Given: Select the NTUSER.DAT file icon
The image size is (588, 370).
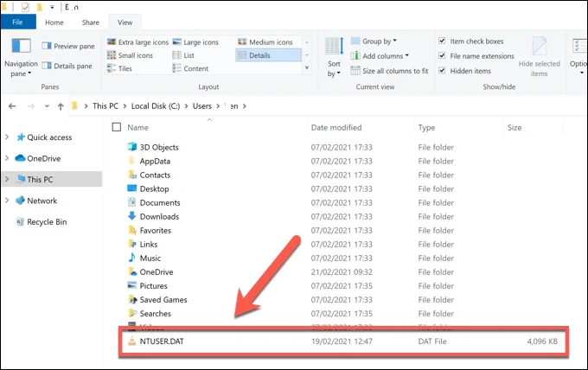Looking at the screenshot, I should 132,341.
